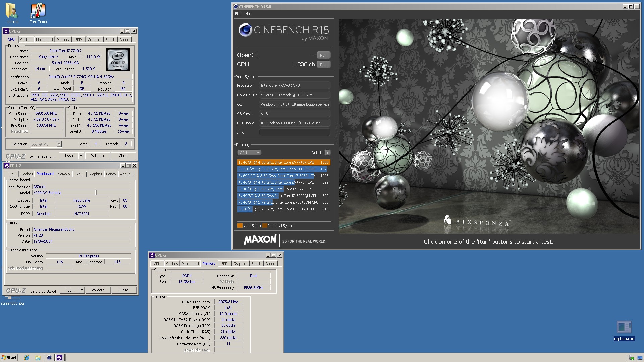
Task: Click the panel splitter handle beside render
Action: pyautogui.click(x=336, y=133)
